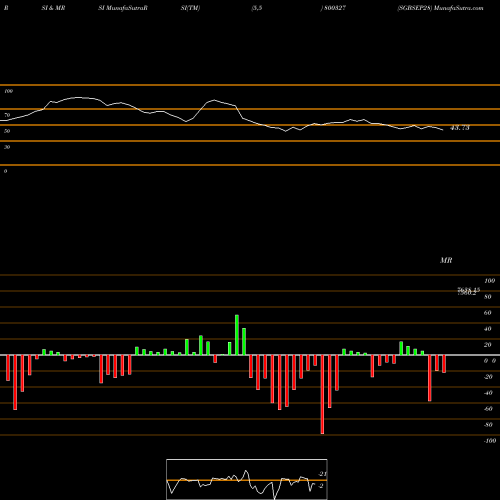Click the MR axis label -60
Viewport: 500px width, 500px height.
pyautogui.click(x=488, y=409)
